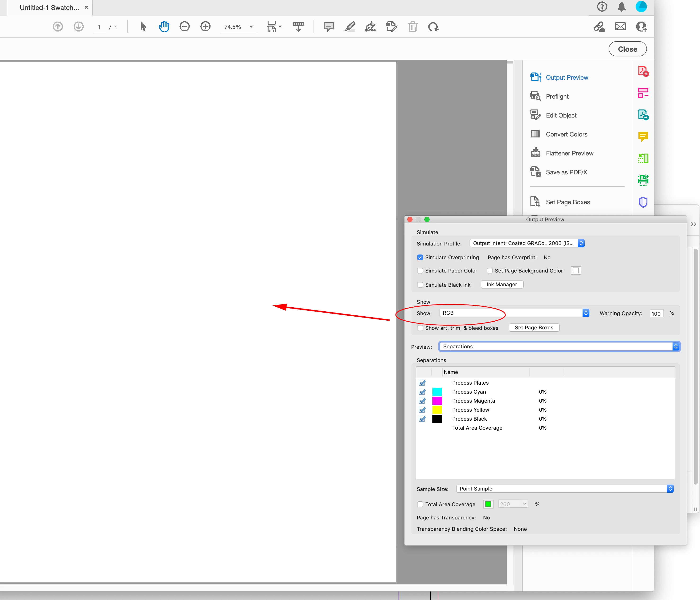
Task: Click the notifications bell icon
Action: pyautogui.click(x=622, y=7)
